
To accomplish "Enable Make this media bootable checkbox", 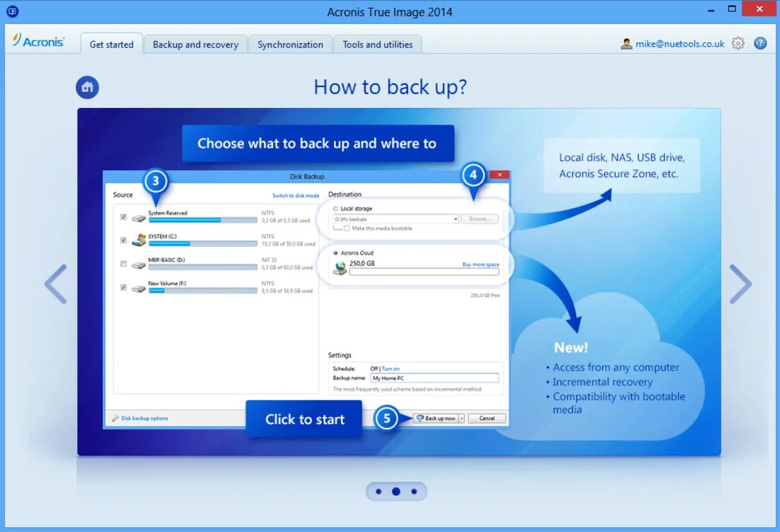I will pyautogui.click(x=347, y=229).
